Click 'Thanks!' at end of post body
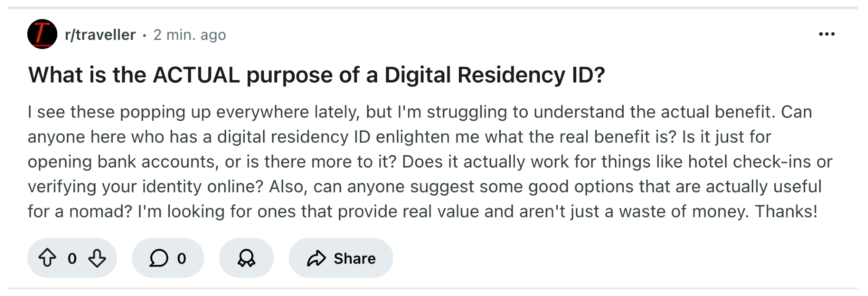 coord(786,211)
